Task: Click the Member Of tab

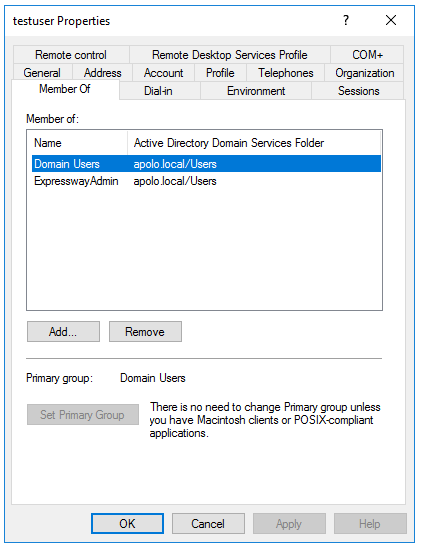Action: point(65,89)
